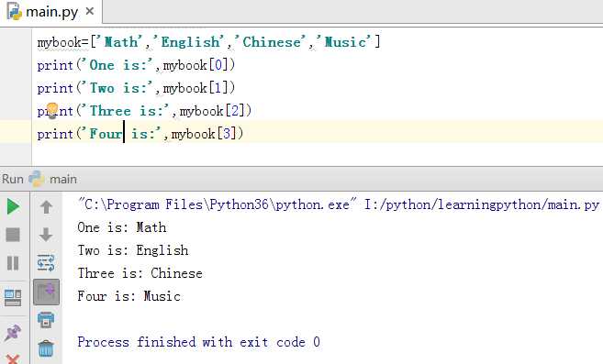Click output line 'One is: Math'
This screenshot has width=603, height=364.
tap(122, 227)
